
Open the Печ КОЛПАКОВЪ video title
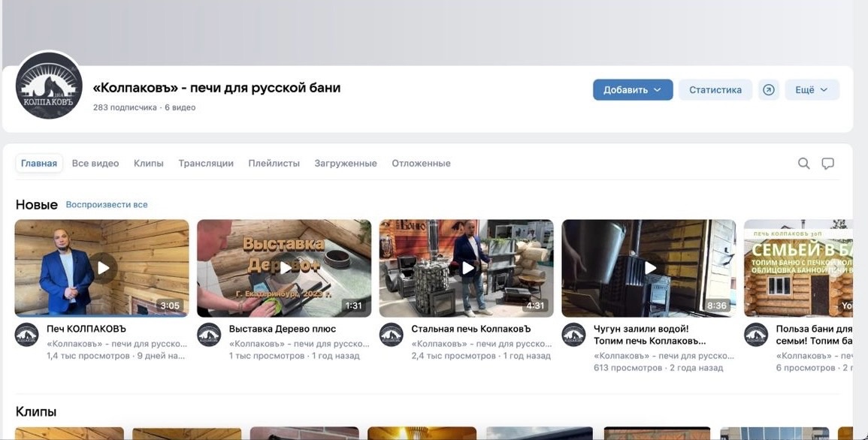coord(86,329)
